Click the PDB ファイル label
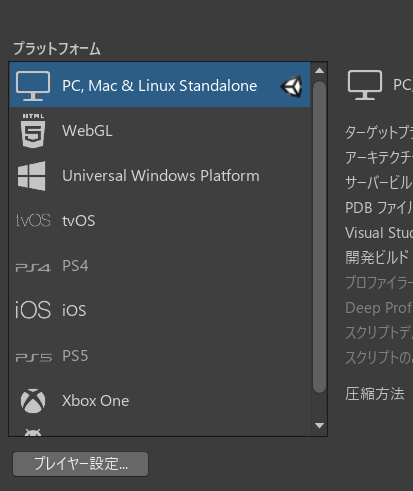 tap(379, 208)
